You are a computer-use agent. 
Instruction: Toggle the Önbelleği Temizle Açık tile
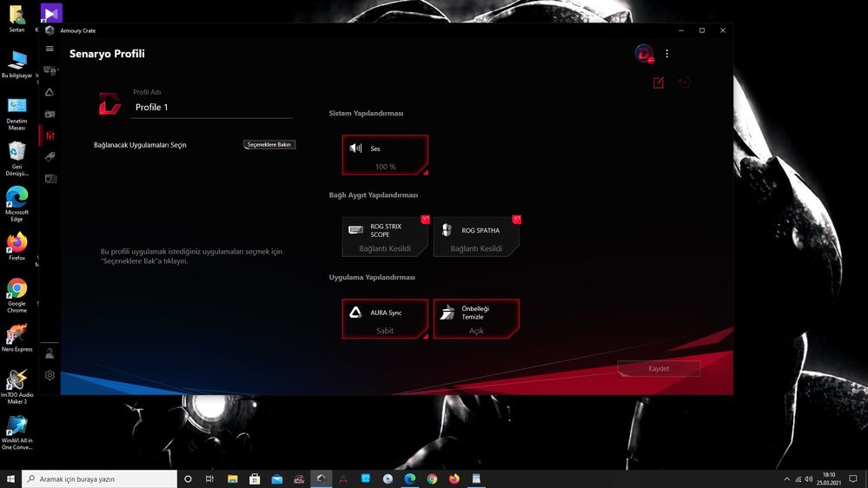(476, 319)
